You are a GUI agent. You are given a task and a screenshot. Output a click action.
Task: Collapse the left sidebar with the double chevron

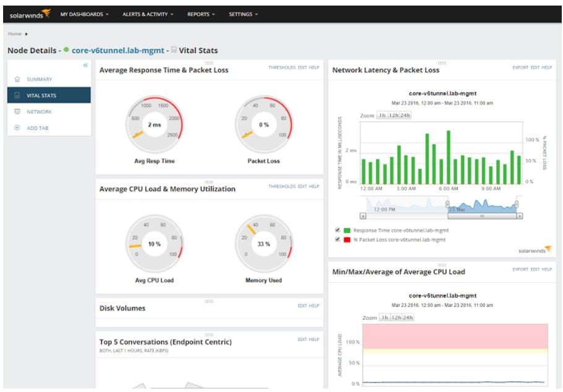pos(85,65)
